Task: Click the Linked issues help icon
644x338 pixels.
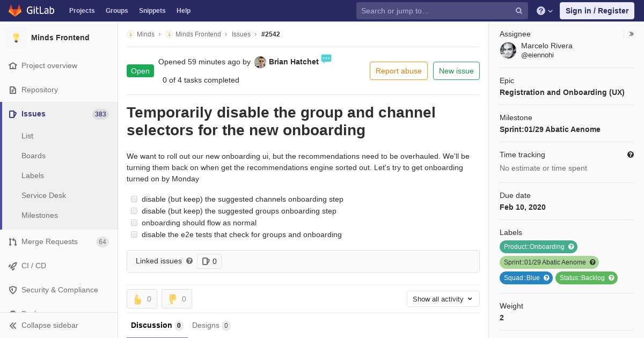Action: coord(189,261)
